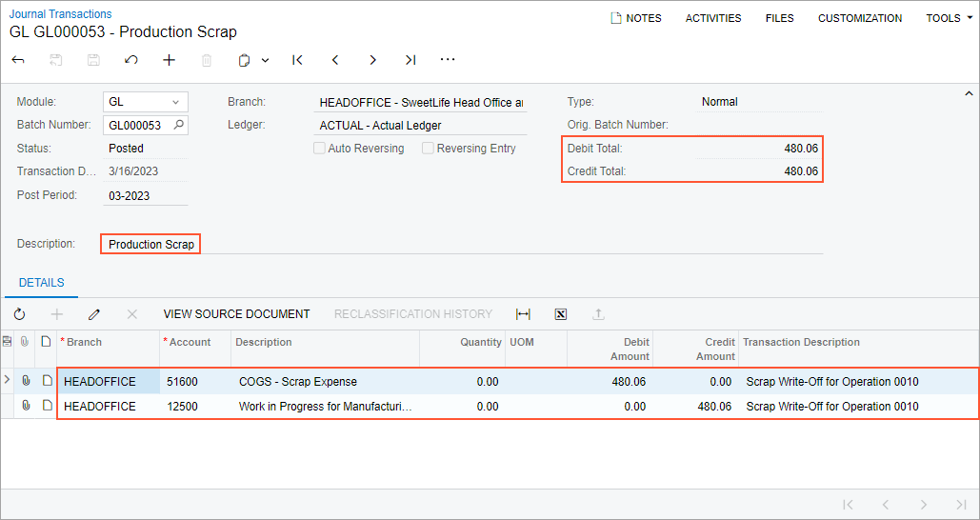Image resolution: width=980 pixels, height=520 pixels.
Task: Add a new record with plus icon
Action: tap(170, 60)
